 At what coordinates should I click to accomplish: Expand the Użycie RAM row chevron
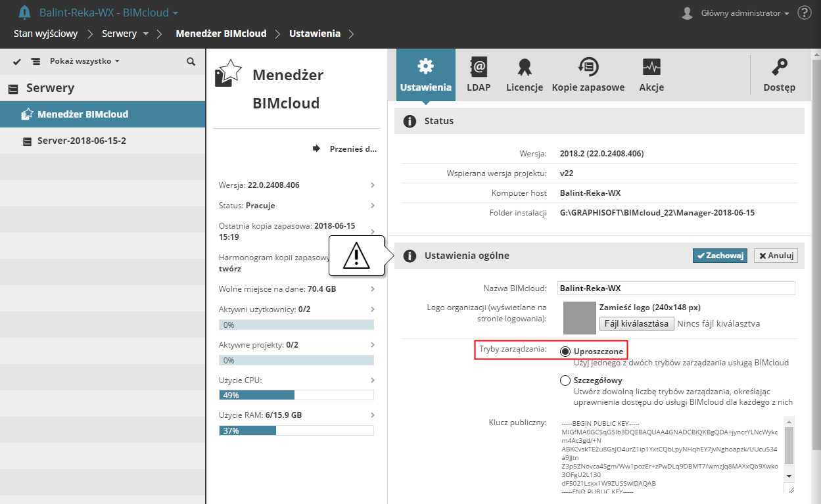tap(373, 415)
